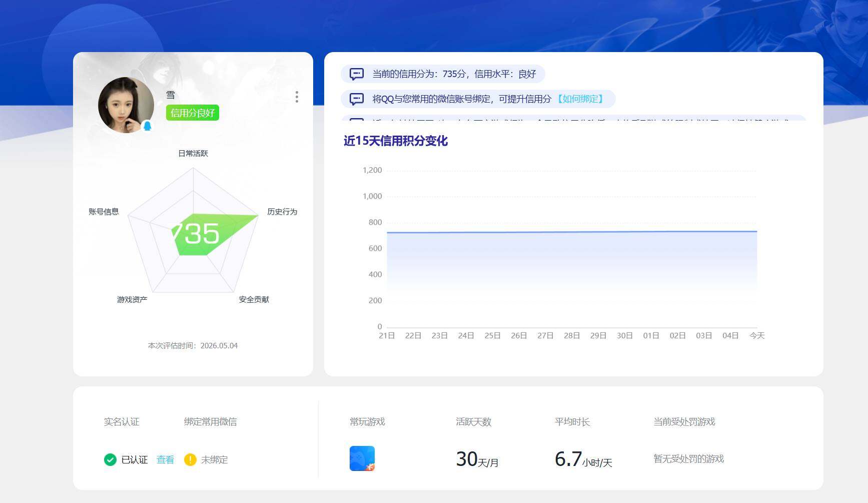Click the yellow warning icon beside 未绑定
This screenshot has width=868, height=503.
pyautogui.click(x=190, y=459)
